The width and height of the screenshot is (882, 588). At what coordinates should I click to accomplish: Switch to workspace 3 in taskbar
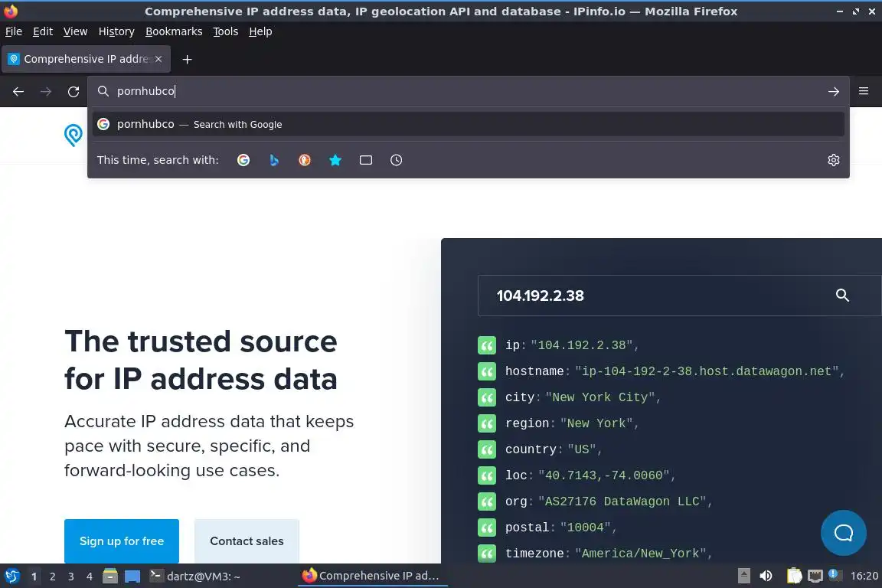coord(71,577)
